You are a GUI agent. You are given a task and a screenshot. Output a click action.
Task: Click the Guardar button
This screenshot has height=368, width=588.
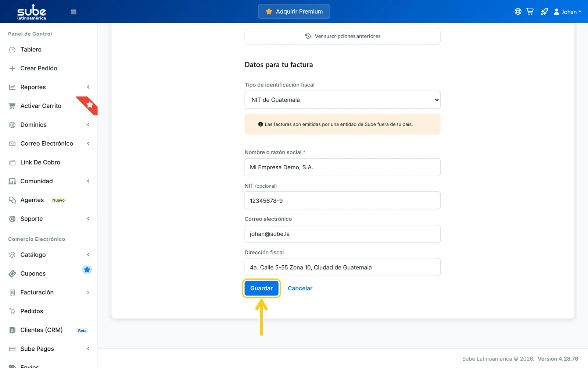click(x=261, y=288)
